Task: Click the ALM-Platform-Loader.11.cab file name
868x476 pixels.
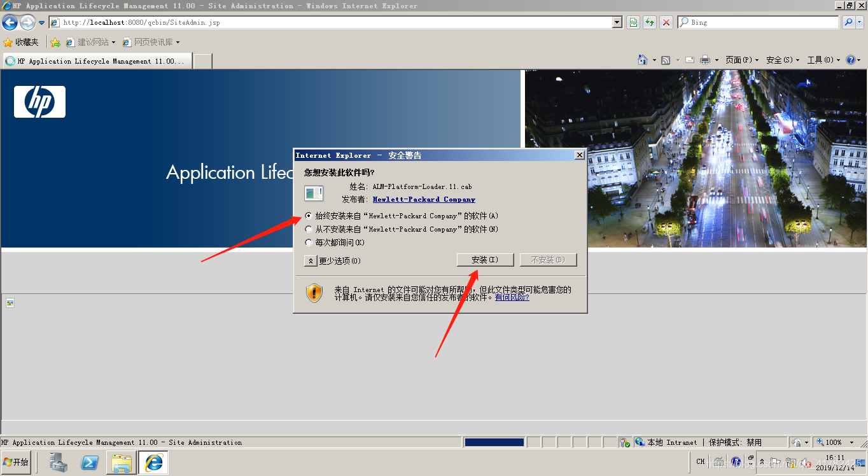Action: [x=422, y=186]
